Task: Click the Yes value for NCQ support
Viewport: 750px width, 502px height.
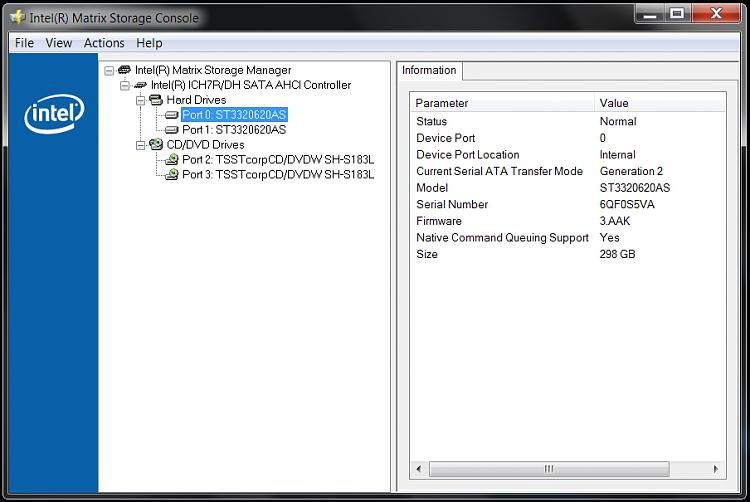Action: coord(609,238)
